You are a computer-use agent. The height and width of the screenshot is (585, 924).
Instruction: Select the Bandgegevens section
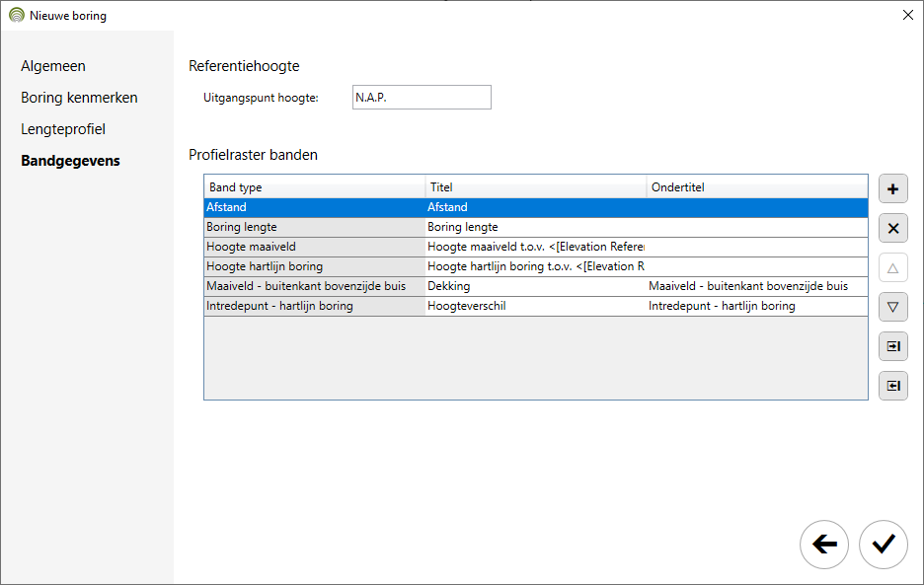tap(70, 161)
